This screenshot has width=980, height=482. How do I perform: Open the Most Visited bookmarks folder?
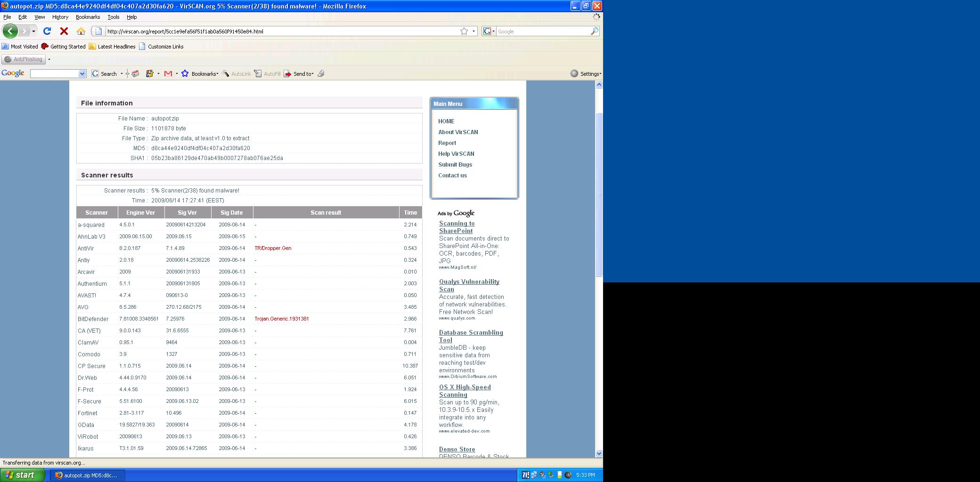click(x=20, y=47)
